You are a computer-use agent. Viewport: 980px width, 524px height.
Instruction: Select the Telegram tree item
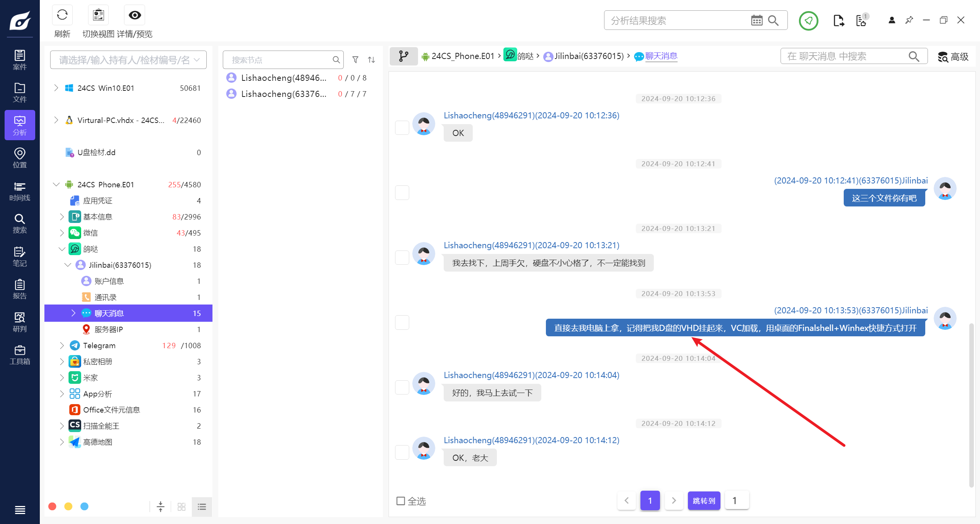coord(99,346)
